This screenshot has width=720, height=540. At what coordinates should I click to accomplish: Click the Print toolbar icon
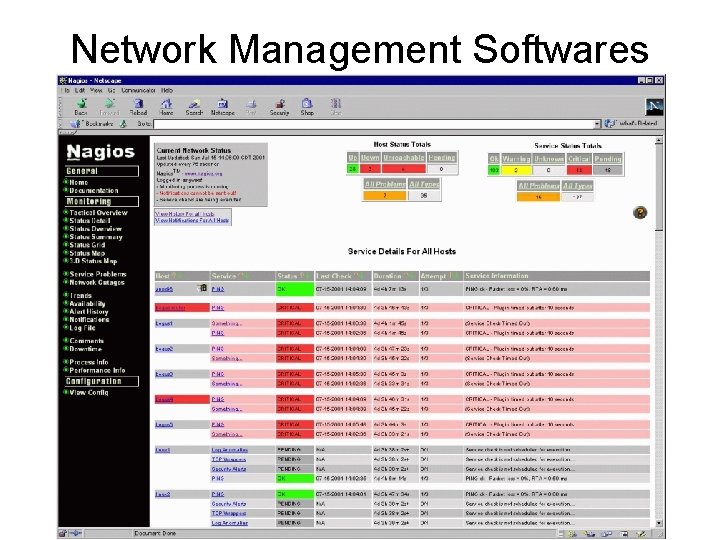251,107
